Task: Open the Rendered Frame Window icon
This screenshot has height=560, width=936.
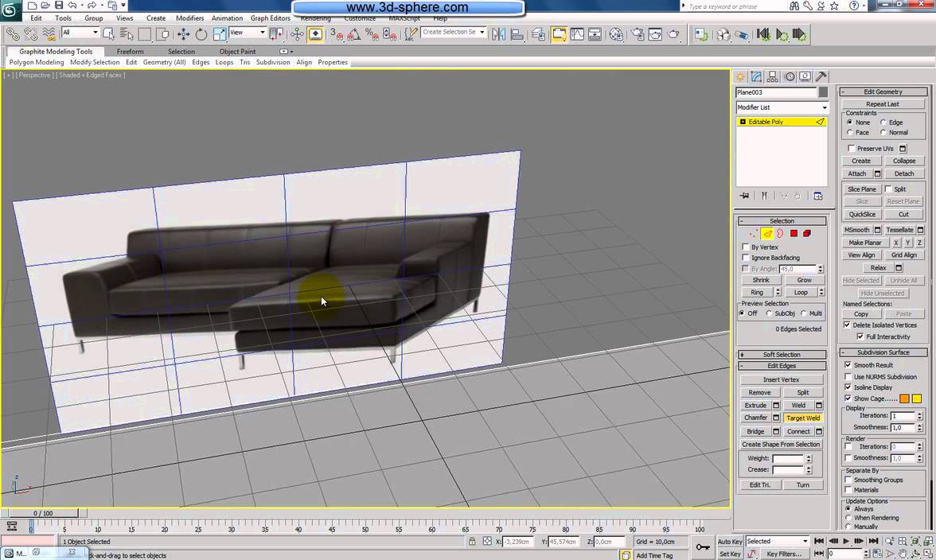Action: tap(656, 34)
